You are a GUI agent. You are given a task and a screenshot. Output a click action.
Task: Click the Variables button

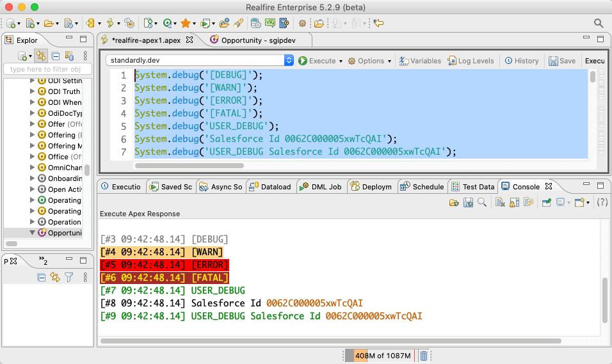click(420, 61)
